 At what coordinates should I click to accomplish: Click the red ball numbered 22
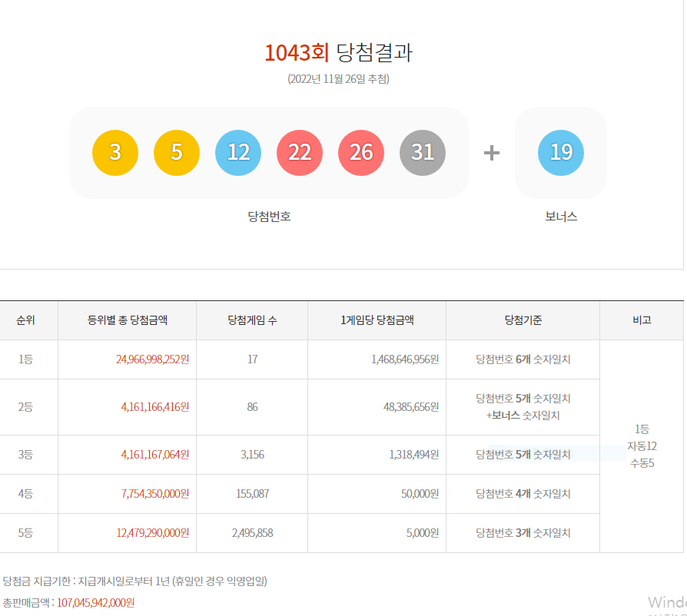[300, 153]
